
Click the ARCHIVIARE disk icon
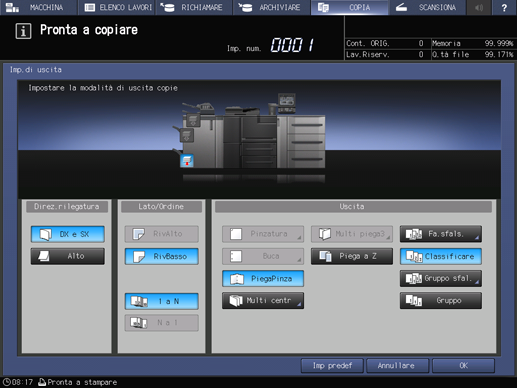click(x=245, y=7)
